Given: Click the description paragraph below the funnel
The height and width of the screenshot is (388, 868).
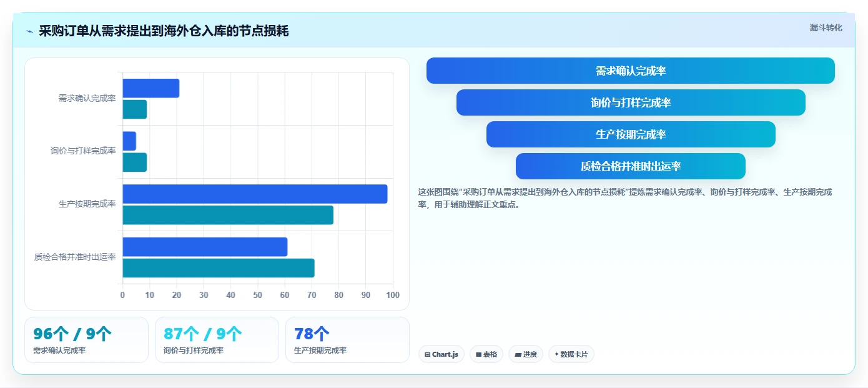Looking at the screenshot, I should pos(625,198).
